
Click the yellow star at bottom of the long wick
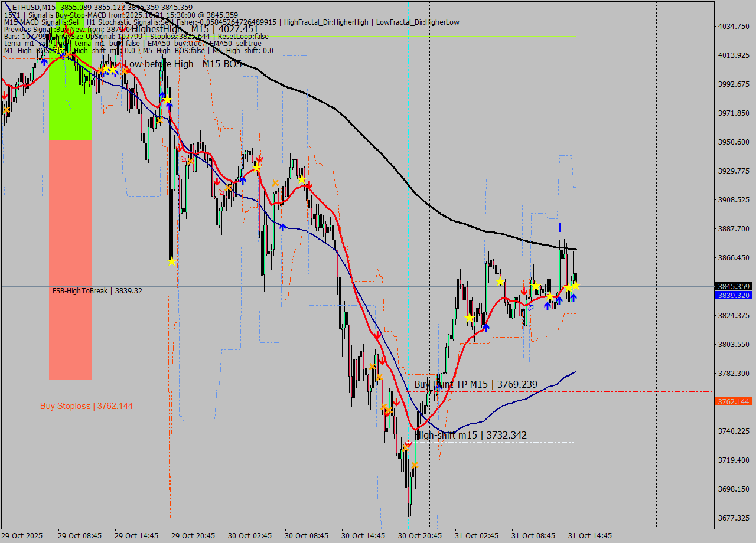tap(171, 261)
